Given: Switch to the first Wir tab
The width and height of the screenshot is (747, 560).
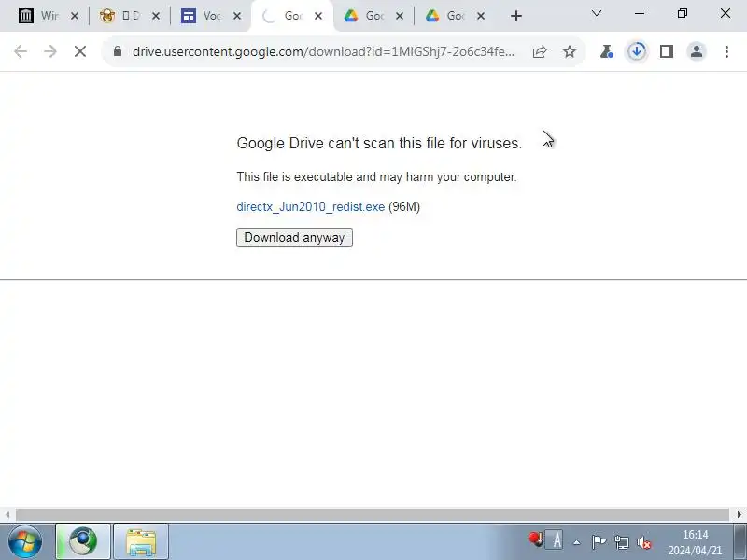Looking at the screenshot, I should [40, 16].
